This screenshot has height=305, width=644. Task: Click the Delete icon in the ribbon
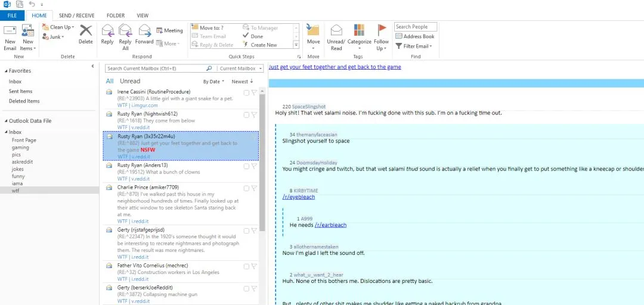click(86, 35)
